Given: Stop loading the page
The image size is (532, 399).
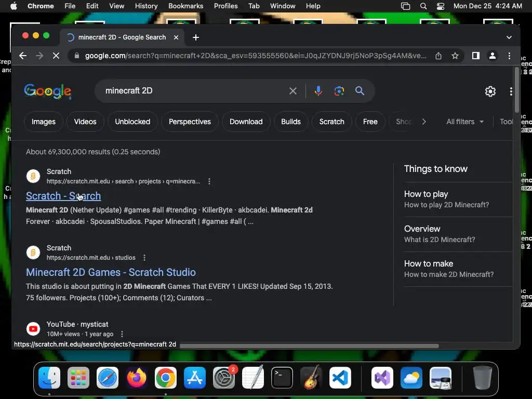Looking at the screenshot, I should [x=56, y=56].
